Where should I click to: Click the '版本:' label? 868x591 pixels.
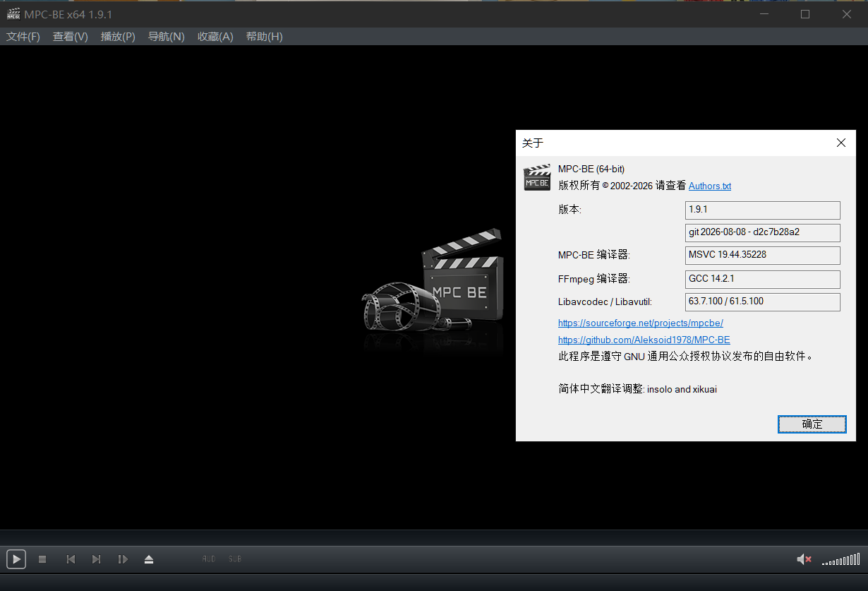point(569,210)
